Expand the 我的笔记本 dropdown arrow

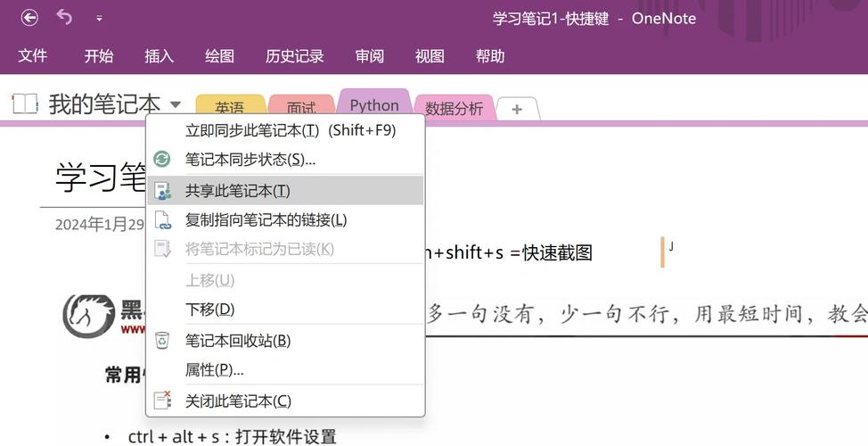click(x=175, y=104)
